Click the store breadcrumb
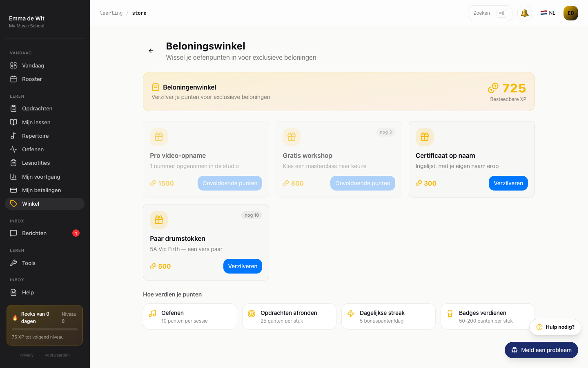The width and height of the screenshot is (588, 368). pyautogui.click(x=139, y=13)
